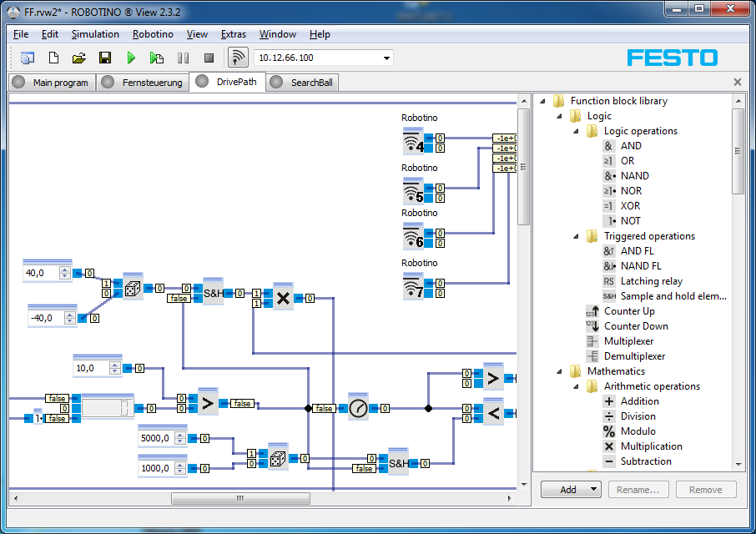Click the Add button below the library
This screenshot has width=756, height=534.
click(571, 490)
